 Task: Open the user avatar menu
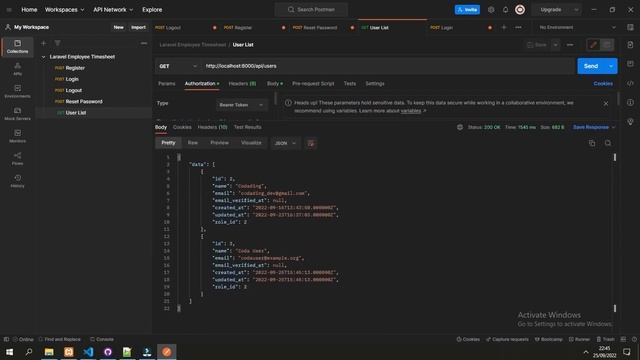[x=520, y=9]
